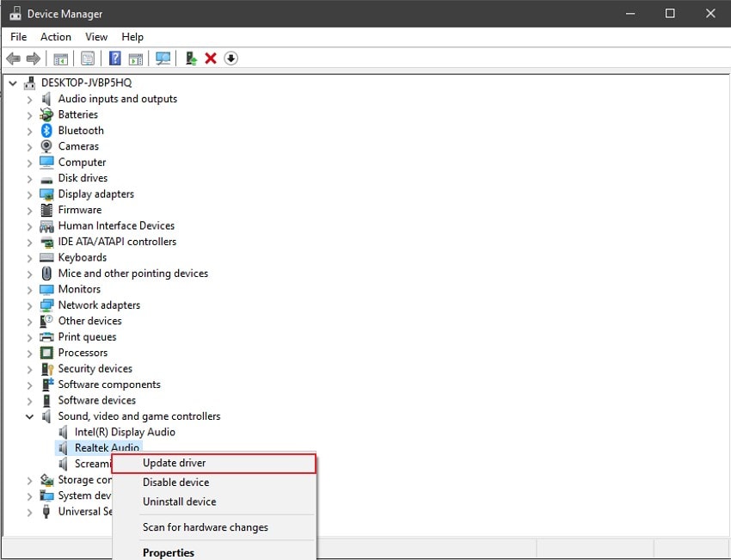This screenshot has height=560, width=731.
Task: Expand the Software components category
Action: [x=29, y=385]
